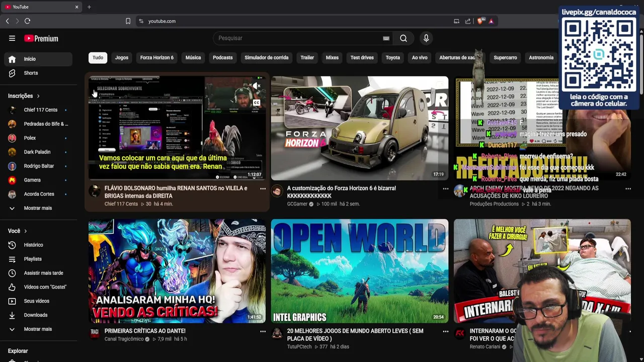Open Chief 117 Cents subscription
Screen dimensions: 644x362
point(38,110)
